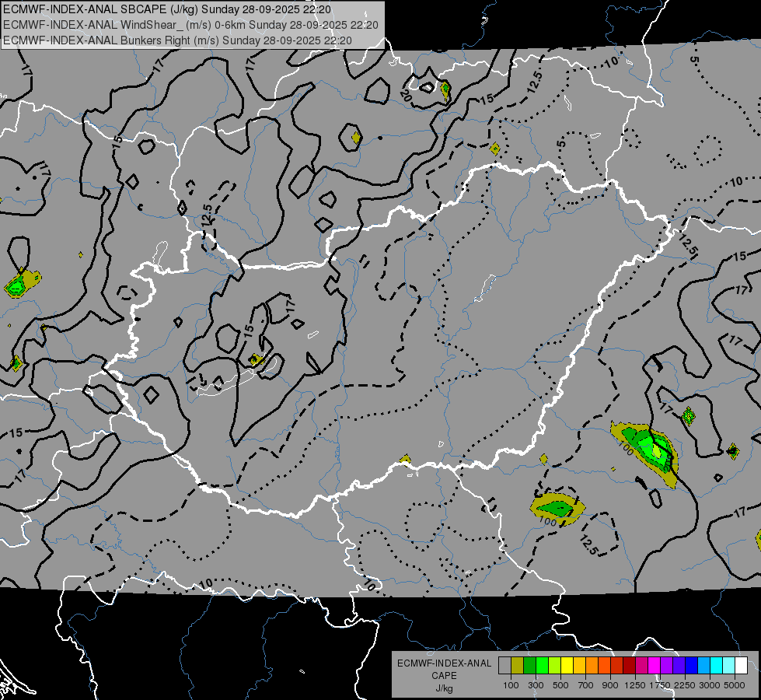Click the SBCAPE title line in header
Screen dimensions: 761x700
click(x=167, y=9)
